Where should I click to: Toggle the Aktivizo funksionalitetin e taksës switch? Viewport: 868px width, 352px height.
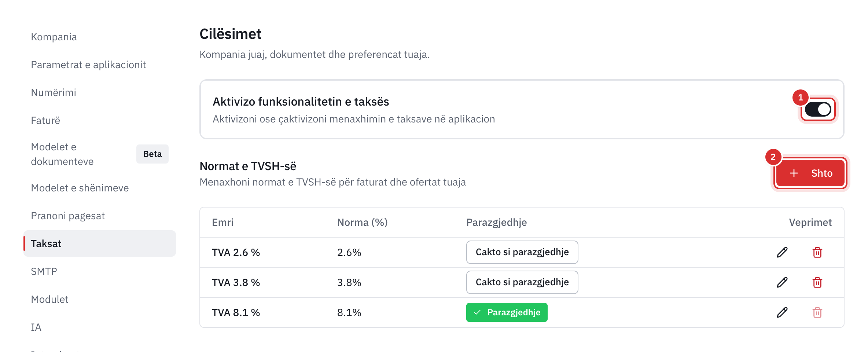coord(818,109)
